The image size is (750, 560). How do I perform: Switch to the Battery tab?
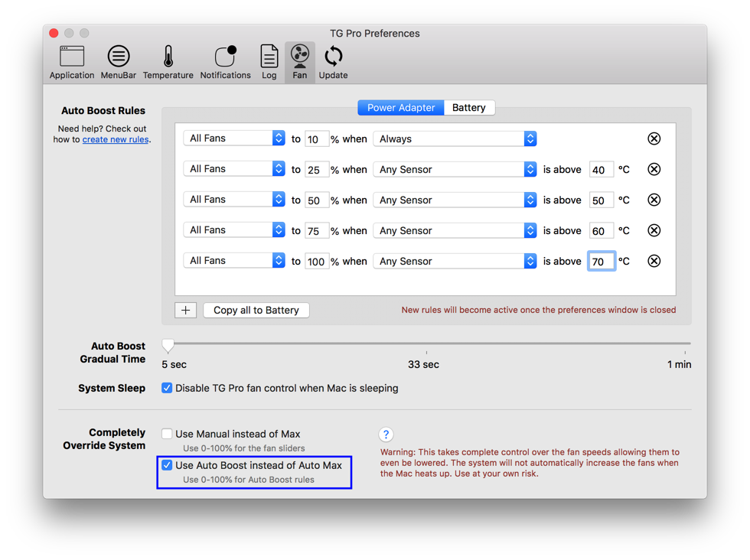point(469,108)
